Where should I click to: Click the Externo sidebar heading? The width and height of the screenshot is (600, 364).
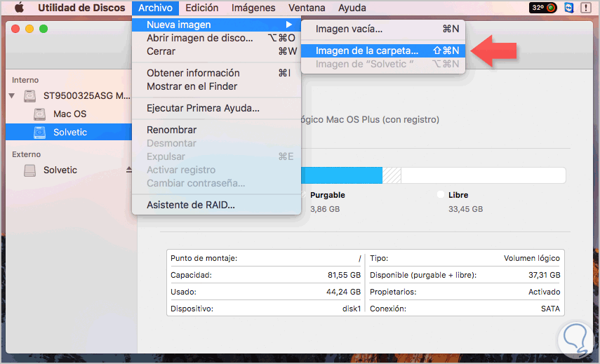[26, 154]
